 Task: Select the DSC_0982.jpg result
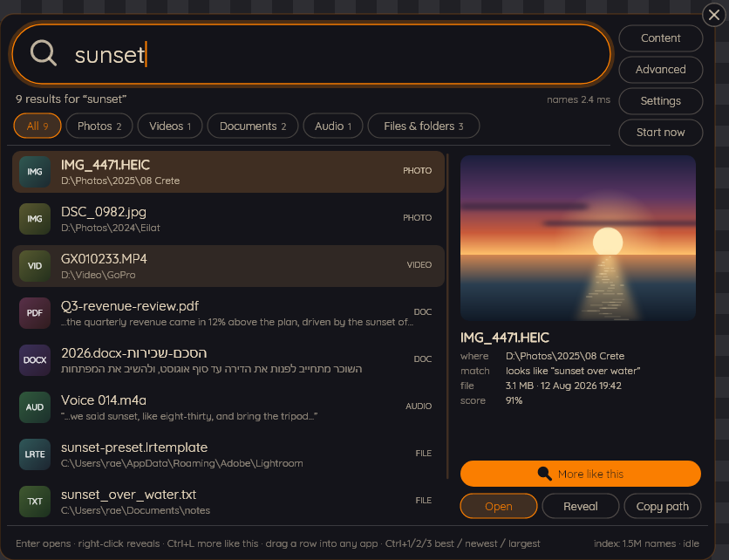click(228, 219)
